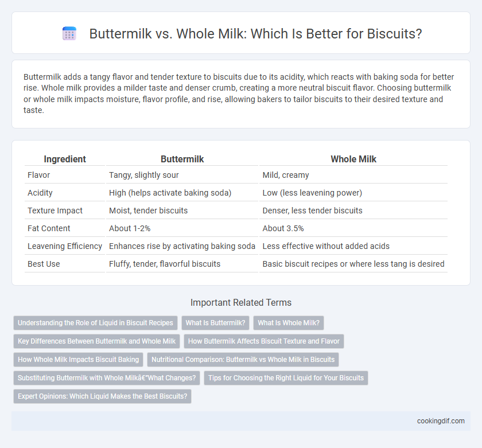The width and height of the screenshot is (482, 448).
Task: Click the 'Important Related Terms' heading
Action: [241, 303]
